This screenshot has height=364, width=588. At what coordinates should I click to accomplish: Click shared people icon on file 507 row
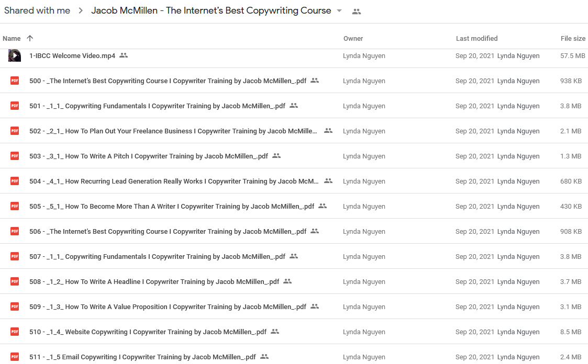(x=294, y=256)
